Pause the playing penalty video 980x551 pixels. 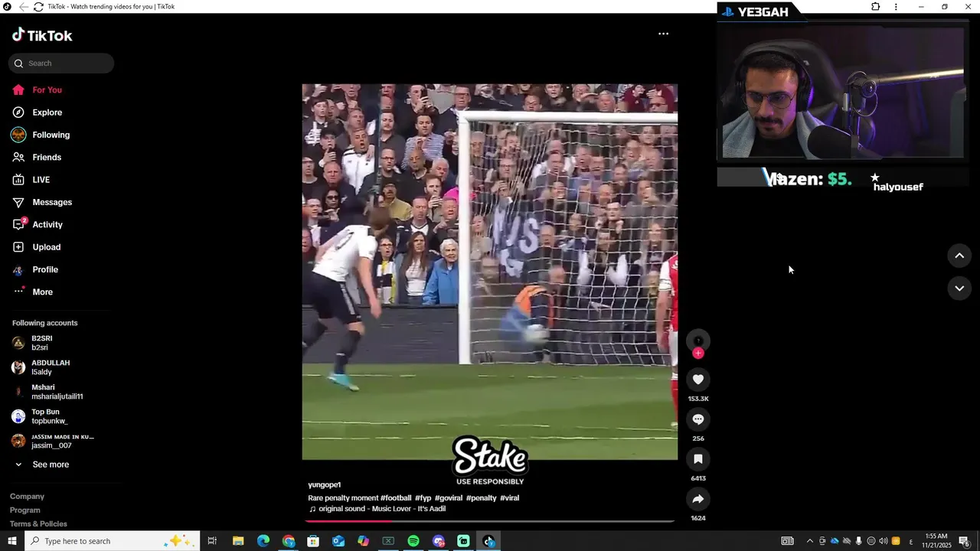coord(490,272)
